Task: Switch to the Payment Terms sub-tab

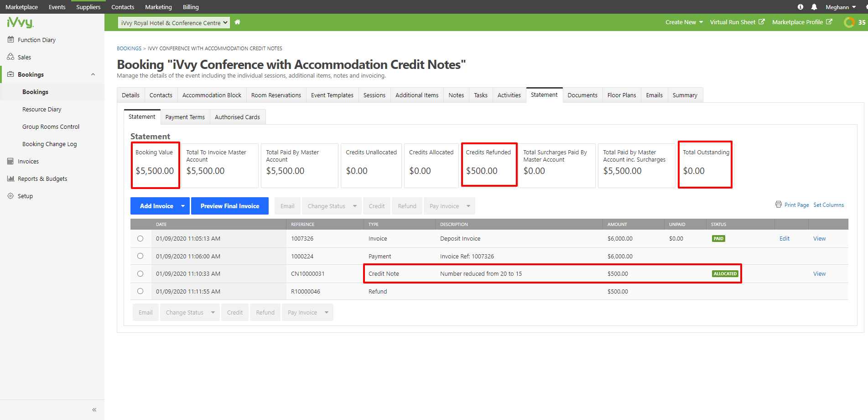Action: (x=185, y=117)
